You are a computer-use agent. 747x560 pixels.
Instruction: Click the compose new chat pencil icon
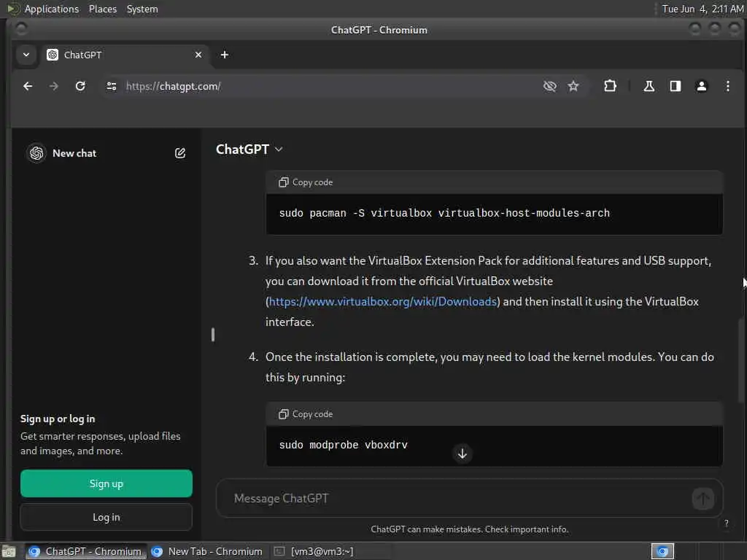click(x=180, y=153)
